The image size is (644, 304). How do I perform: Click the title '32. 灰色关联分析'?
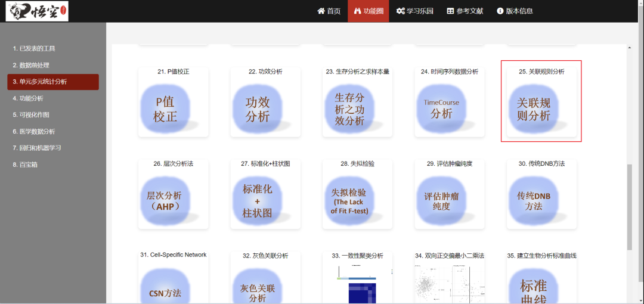(265, 256)
